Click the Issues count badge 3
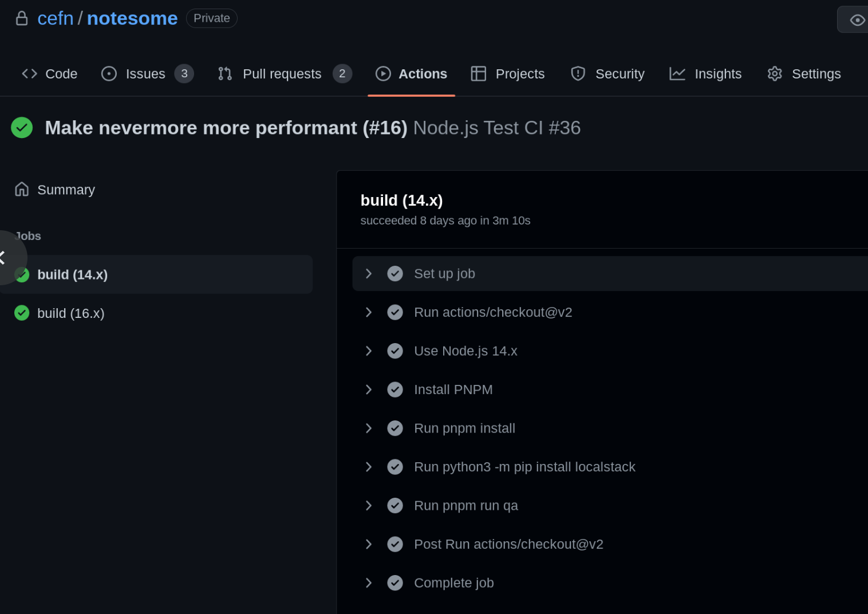 [x=184, y=74]
